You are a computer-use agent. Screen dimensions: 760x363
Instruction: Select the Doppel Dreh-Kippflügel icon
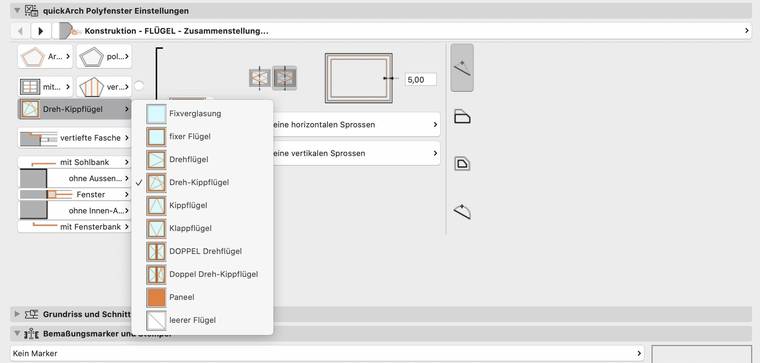click(156, 274)
